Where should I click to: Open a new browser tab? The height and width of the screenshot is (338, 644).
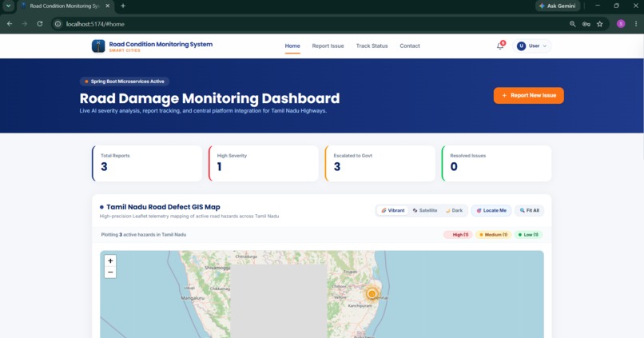123,6
